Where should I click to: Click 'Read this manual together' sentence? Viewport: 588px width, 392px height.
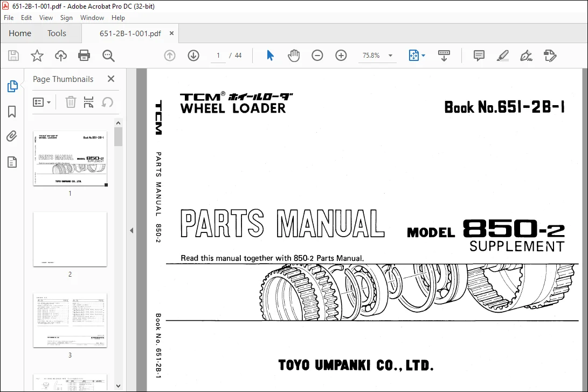pos(272,258)
